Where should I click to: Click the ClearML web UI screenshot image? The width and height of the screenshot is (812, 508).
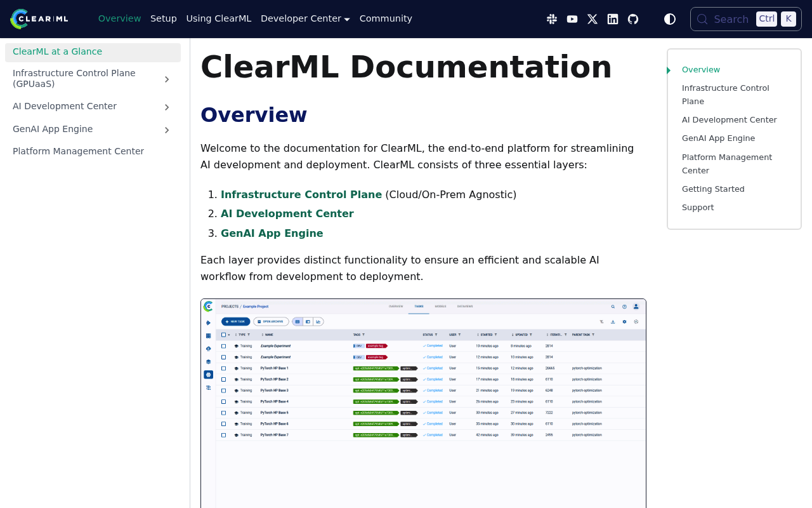(423, 403)
